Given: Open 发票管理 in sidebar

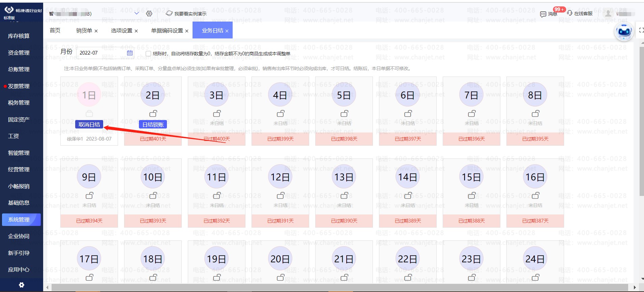Looking at the screenshot, I should click(x=19, y=86).
